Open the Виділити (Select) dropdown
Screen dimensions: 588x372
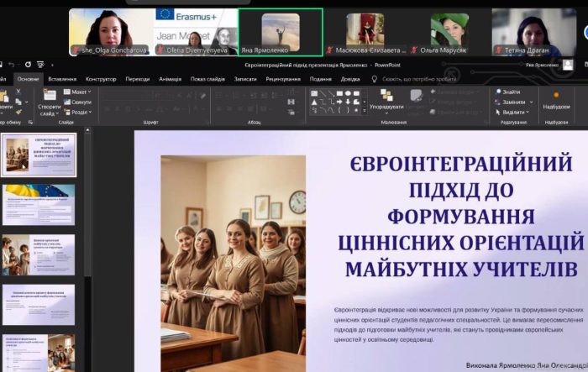coord(513,112)
